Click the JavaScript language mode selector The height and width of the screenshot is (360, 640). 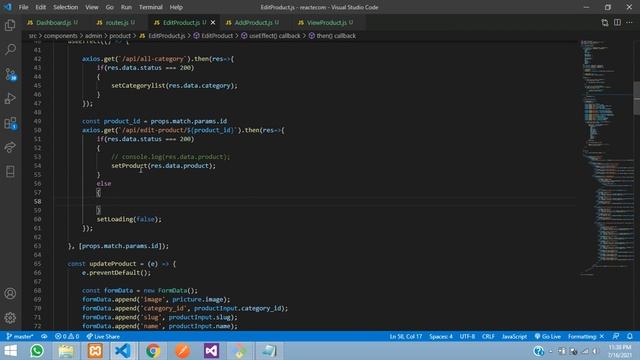click(x=514, y=336)
